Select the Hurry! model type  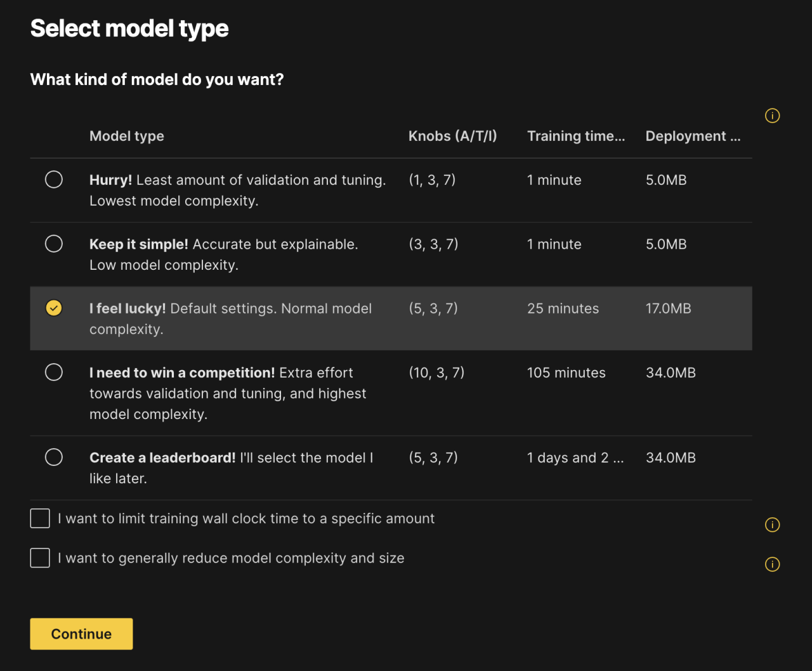[x=54, y=180]
